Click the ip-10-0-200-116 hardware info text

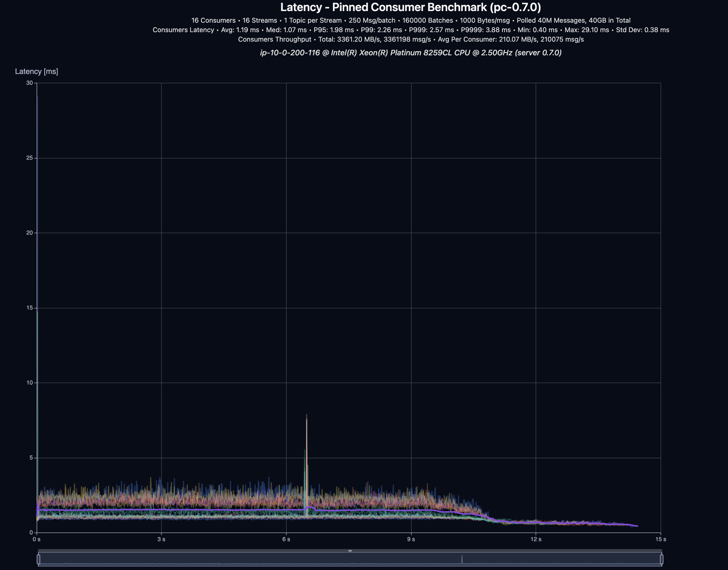click(x=411, y=53)
